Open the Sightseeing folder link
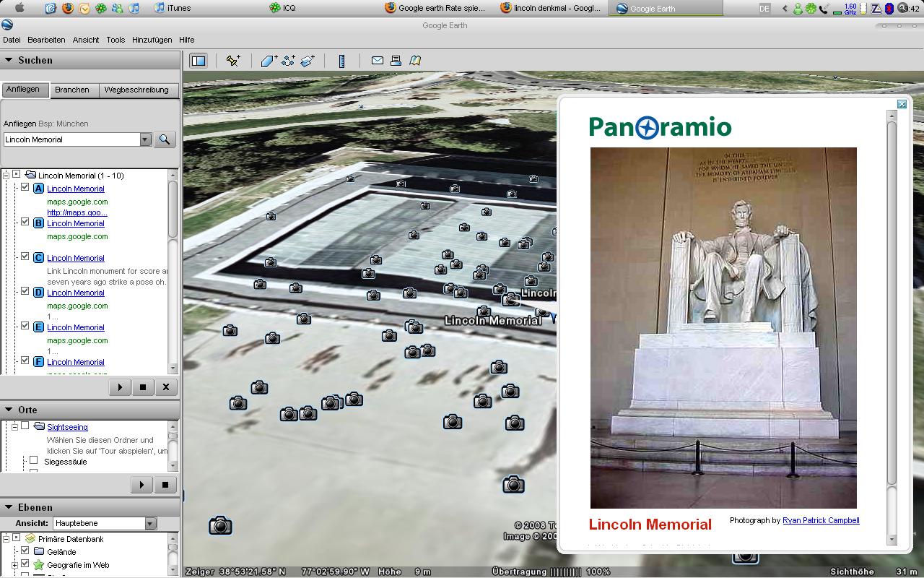924x578 pixels. click(x=67, y=427)
